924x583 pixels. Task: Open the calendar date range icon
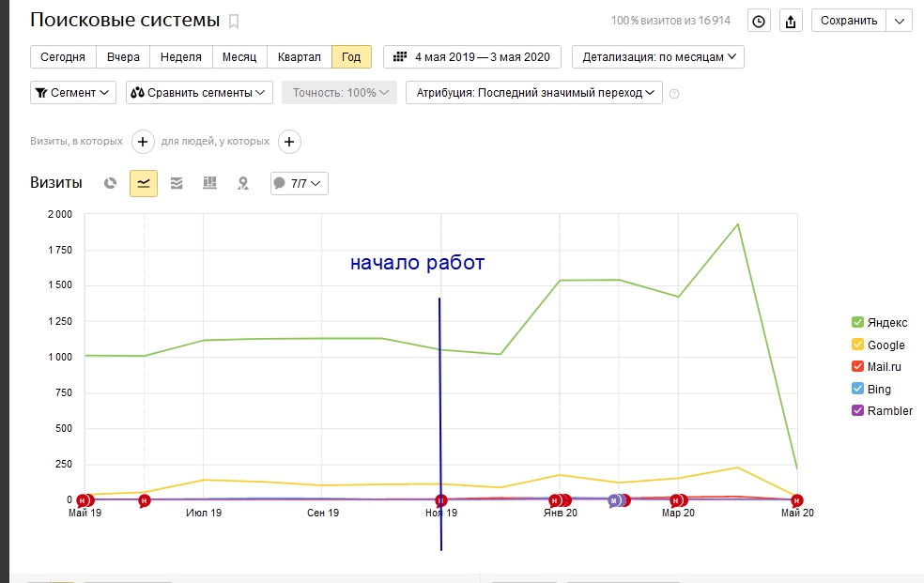(x=400, y=56)
